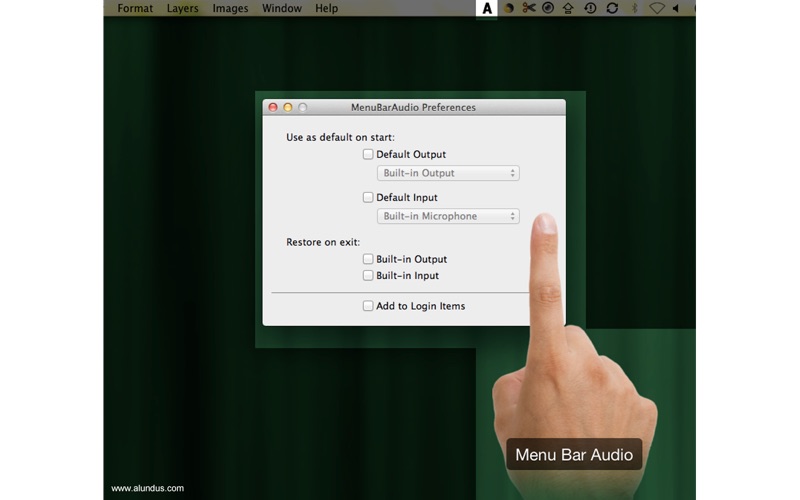The width and height of the screenshot is (800, 500).
Task: Open the Layers menu
Action: [x=182, y=8]
